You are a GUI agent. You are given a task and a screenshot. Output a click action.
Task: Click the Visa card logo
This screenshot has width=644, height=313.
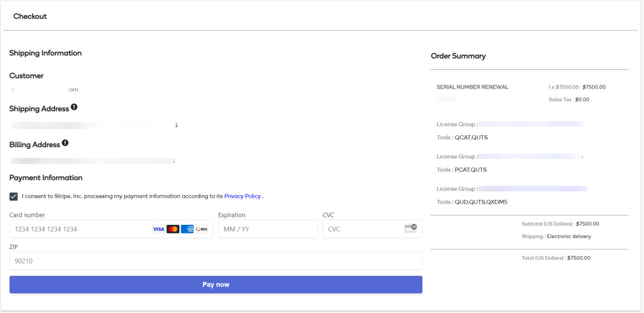click(x=159, y=229)
